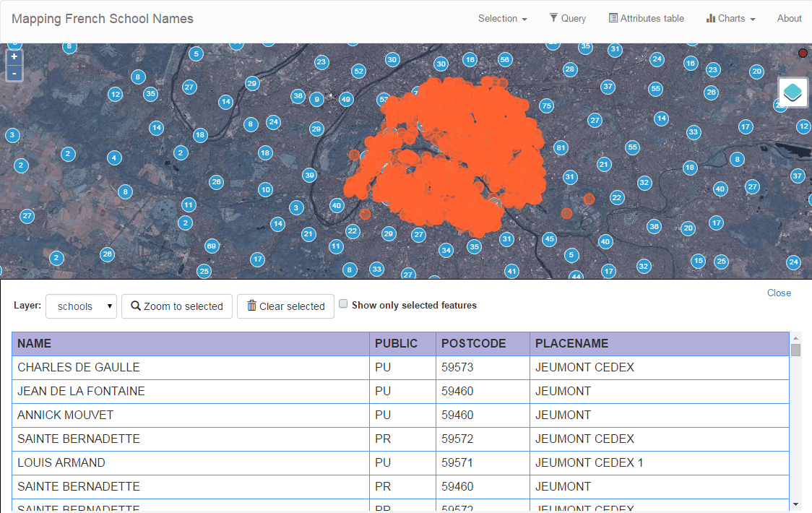The height and width of the screenshot is (513, 812).
Task: Expand the Charts dropdown menu
Action: (x=730, y=19)
